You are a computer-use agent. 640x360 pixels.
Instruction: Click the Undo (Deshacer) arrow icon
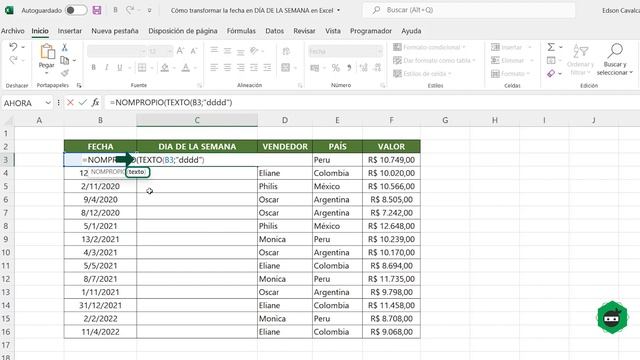(x=13, y=47)
